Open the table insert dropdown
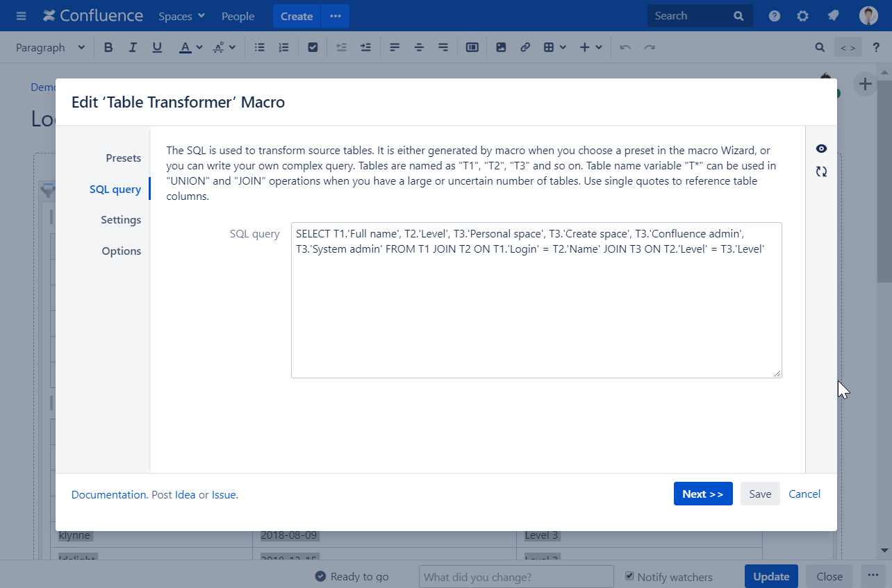This screenshot has width=892, height=588. tap(554, 47)
